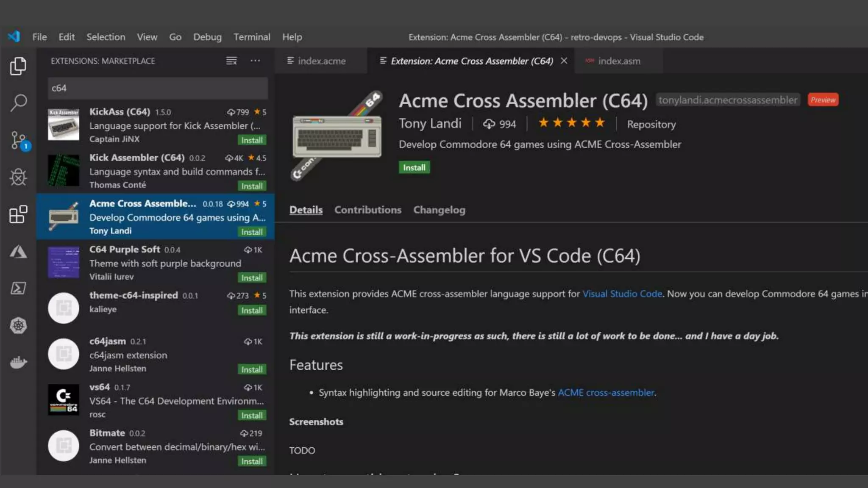Open the Explorer view icon
This screenshot has width=868, height=488.
pyautogui.click(x=18, y=66)
